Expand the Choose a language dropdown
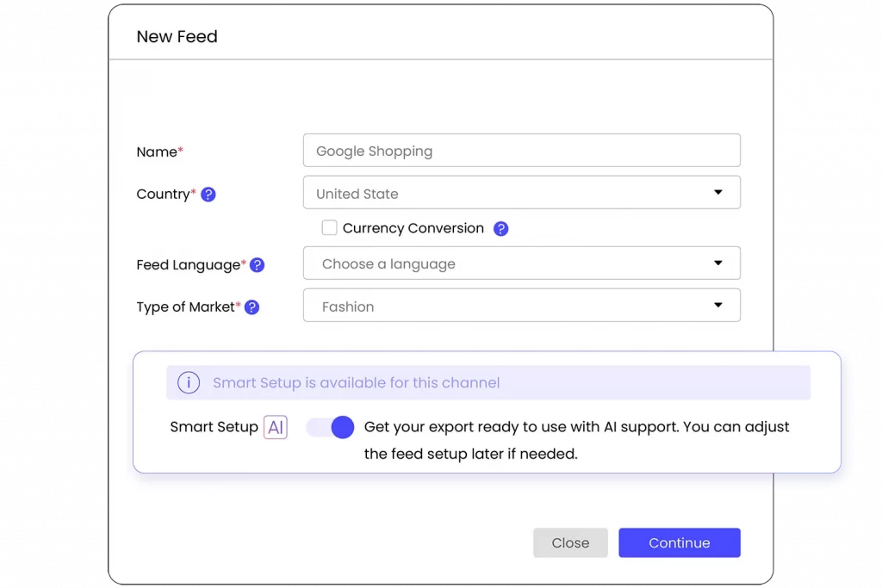The height and width of the screenshot is (588, 882). click(x=521, y=263)
